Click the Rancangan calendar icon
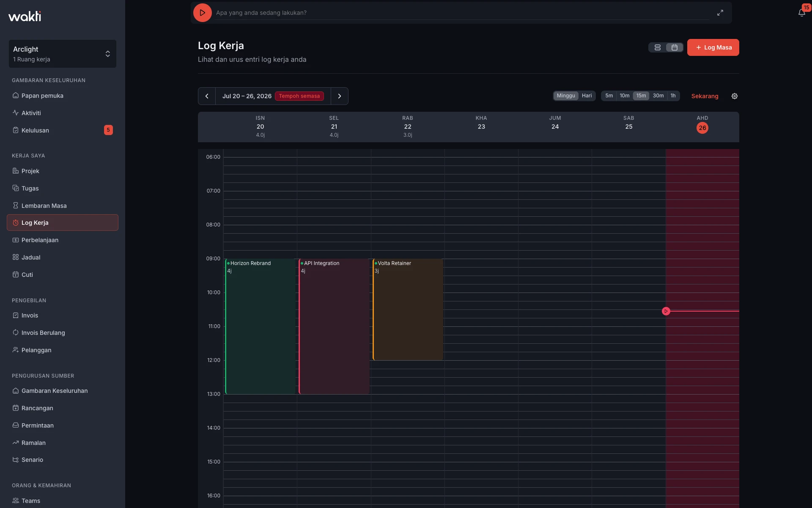 [x=16, y=408]
